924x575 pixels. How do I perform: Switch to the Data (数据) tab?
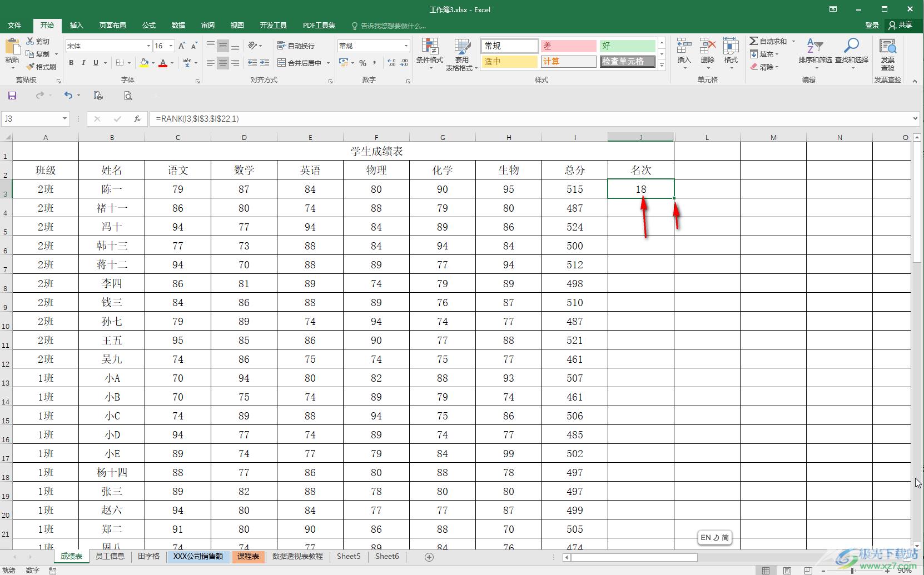click(x=178, y=26)
